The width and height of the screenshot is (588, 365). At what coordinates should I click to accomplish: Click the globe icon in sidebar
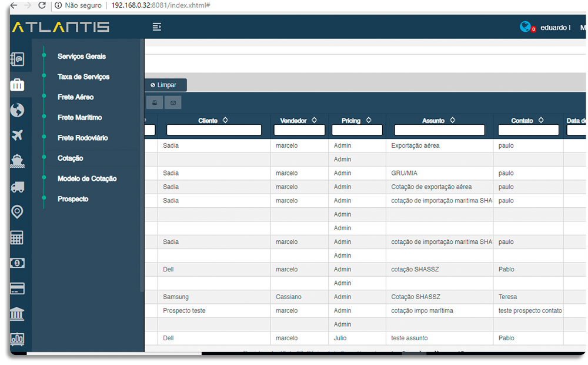coord(18,110)
